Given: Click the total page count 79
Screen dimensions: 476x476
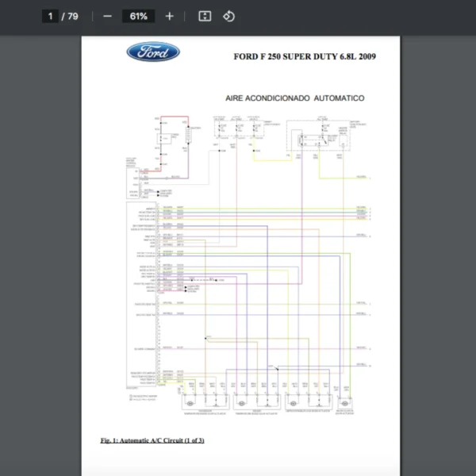Looking at the screenshot, I should [73, 16].
